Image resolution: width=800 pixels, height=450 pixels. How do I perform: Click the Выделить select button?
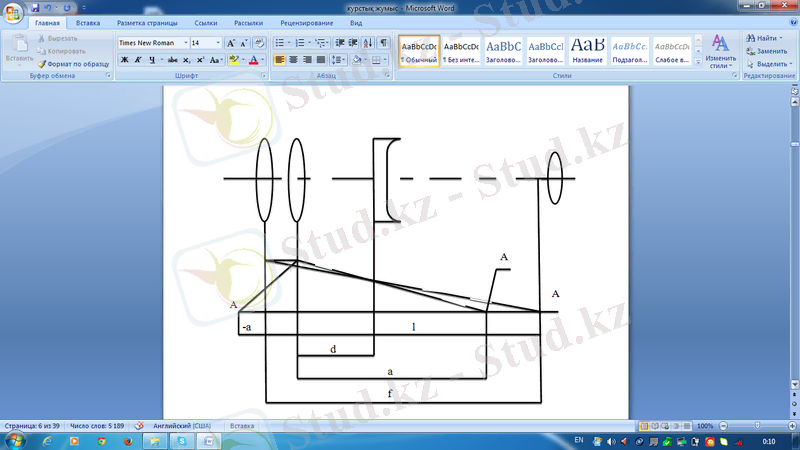coord(769,64)
